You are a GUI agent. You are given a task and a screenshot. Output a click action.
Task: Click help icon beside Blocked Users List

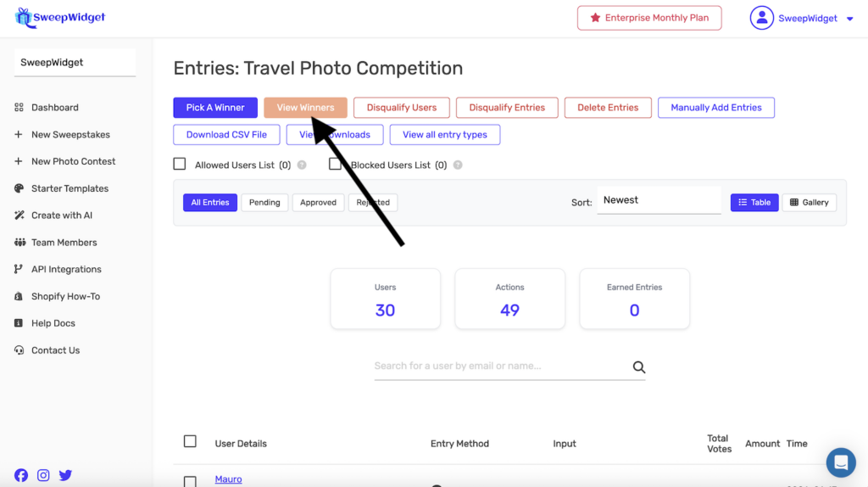coord(458,165)
